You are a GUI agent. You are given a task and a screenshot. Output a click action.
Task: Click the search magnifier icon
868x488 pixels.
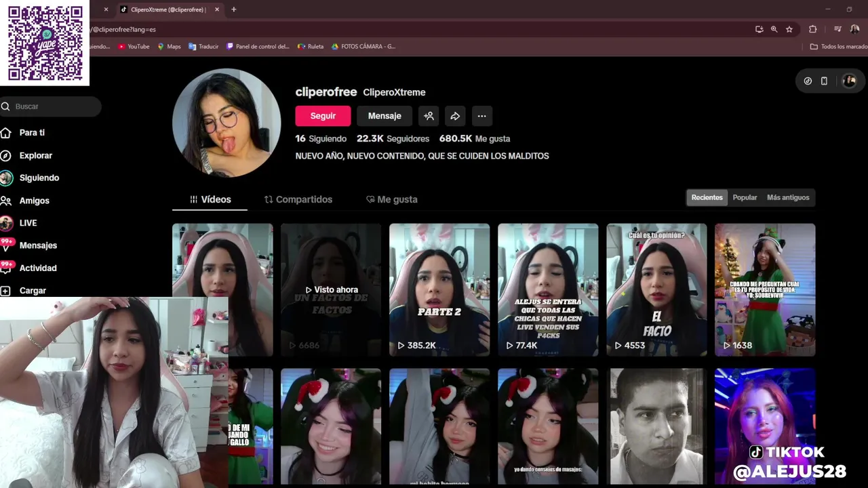point(5,106)
